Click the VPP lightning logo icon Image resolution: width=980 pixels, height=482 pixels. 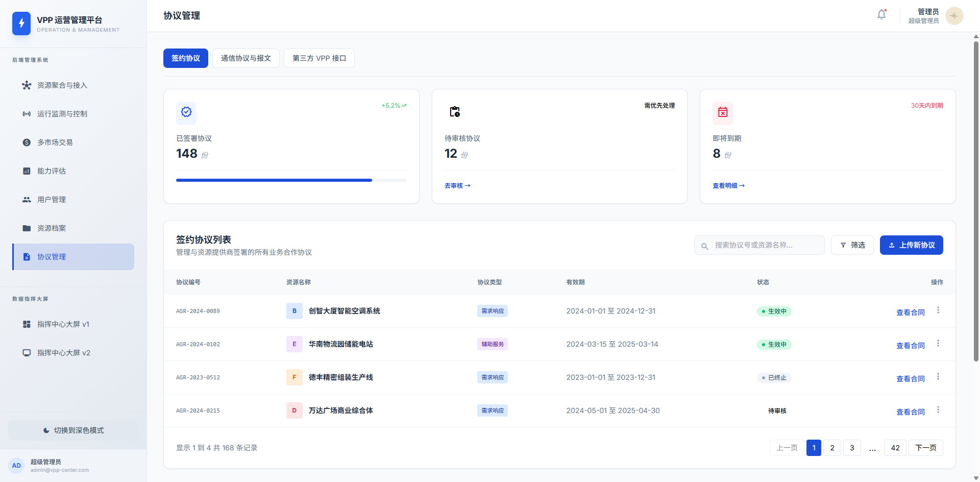point(21,23)
